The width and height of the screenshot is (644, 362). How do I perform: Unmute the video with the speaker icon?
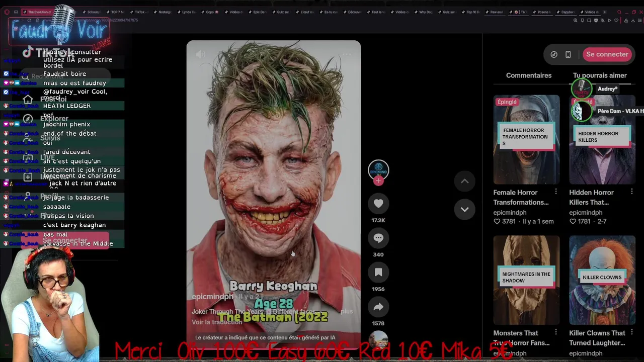click(201, 55)
